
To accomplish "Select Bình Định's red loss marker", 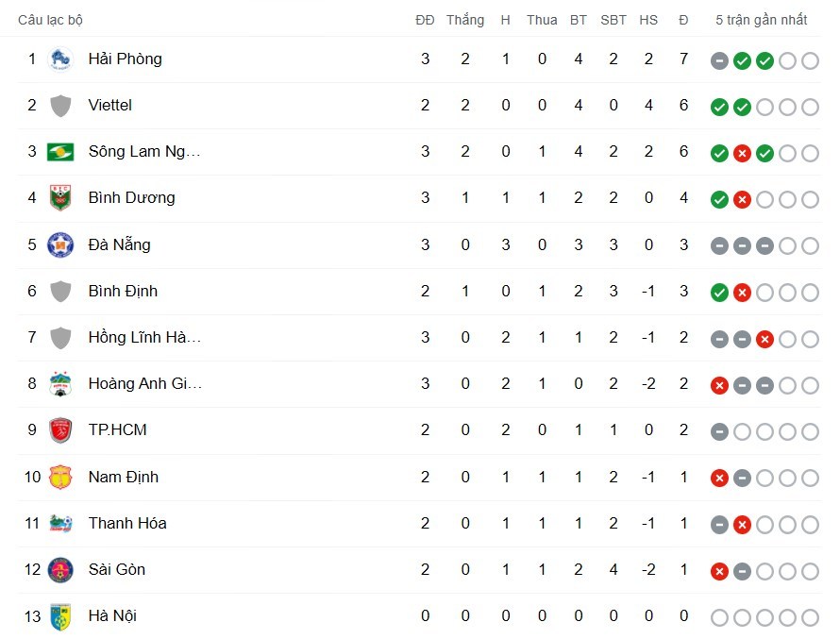I will 741,293.
